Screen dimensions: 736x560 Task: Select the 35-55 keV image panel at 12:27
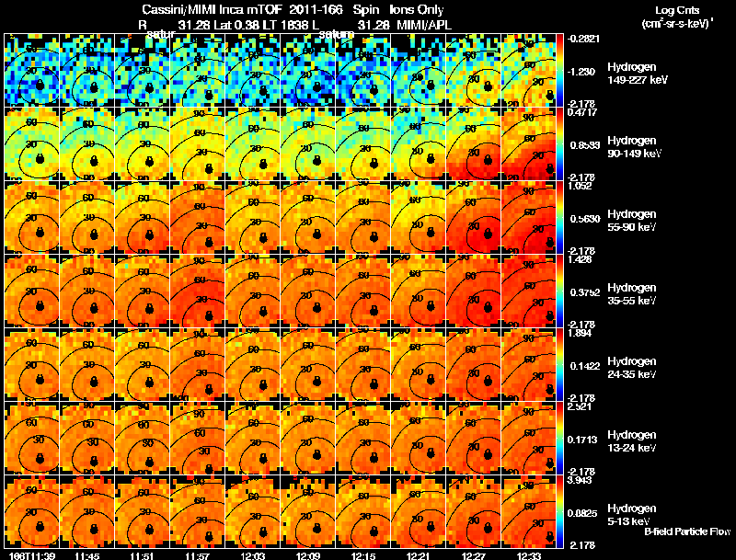point(474,291)
